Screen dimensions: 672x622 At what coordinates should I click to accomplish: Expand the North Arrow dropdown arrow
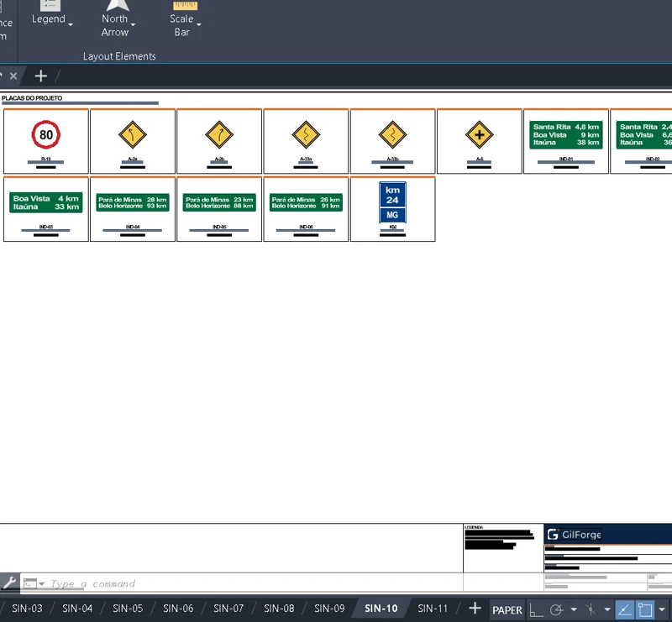[134, 25]
